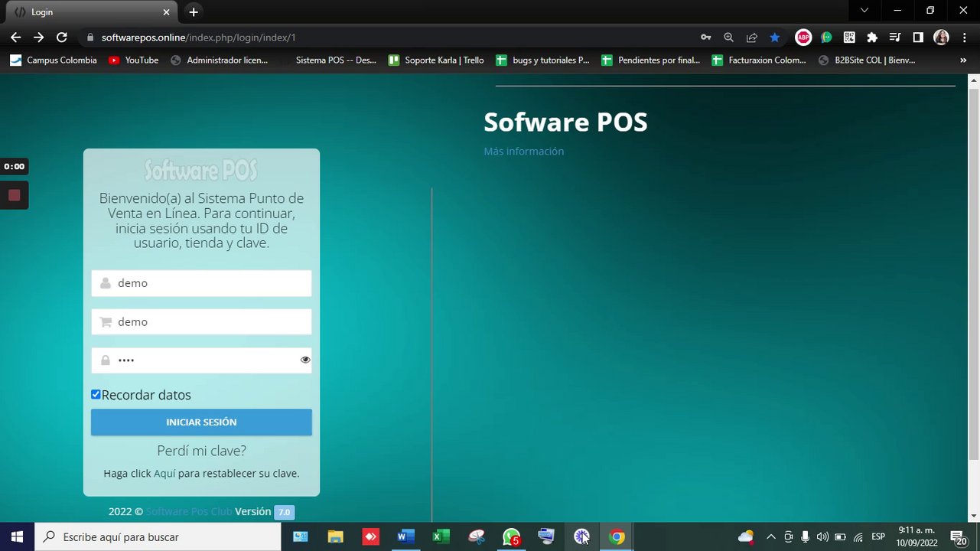The image size is (980, 551).
Task: Open the weather taskbar widget
Action: [x=745, y=536]
